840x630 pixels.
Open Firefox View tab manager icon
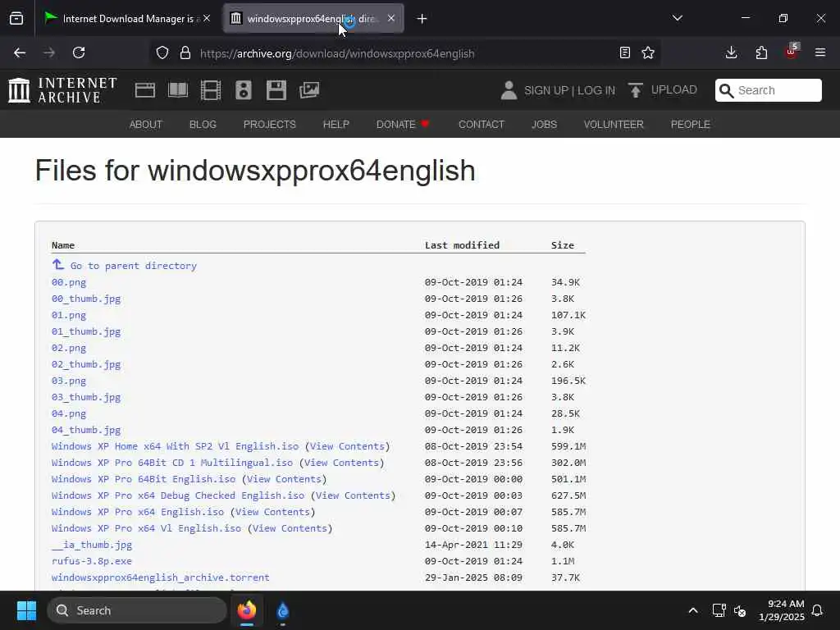(16, 19)
